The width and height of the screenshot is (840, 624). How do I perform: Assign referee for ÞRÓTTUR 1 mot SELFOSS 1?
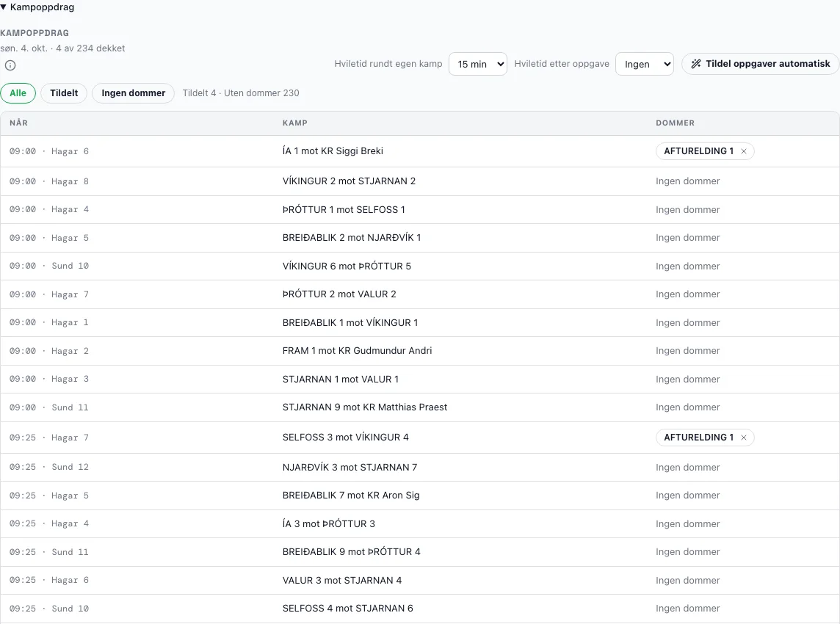[688, 210]
